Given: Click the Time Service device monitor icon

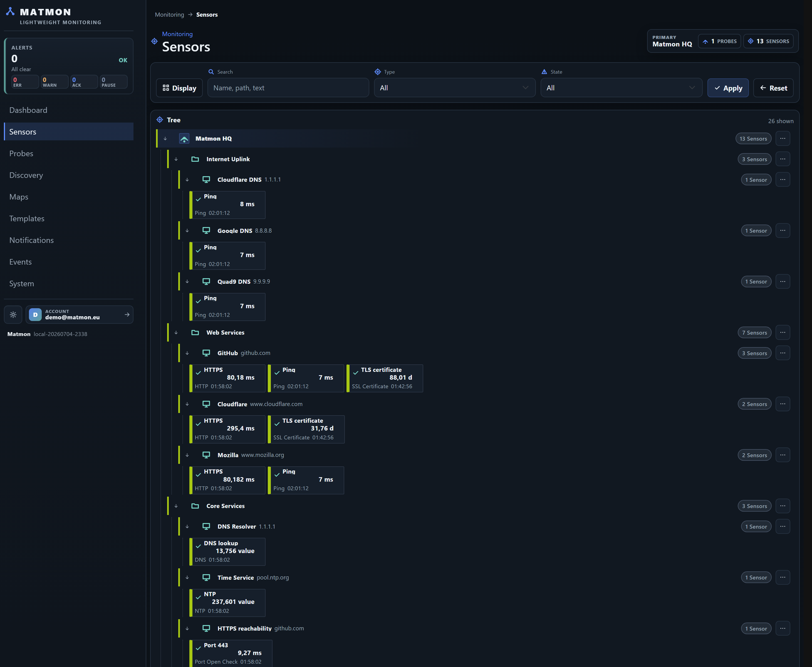Looking at the screenshot, I should point(206,578).
